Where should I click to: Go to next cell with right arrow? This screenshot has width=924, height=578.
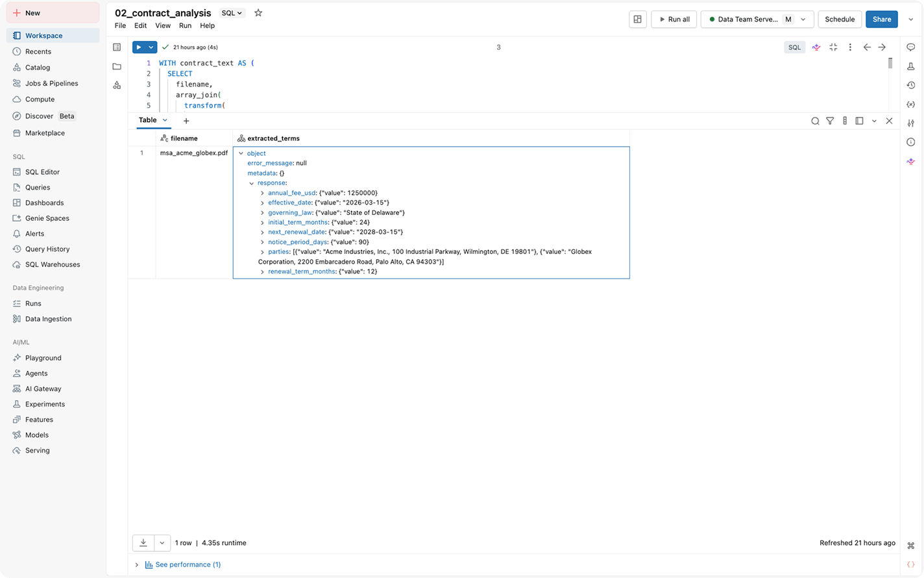click(882, 47)
